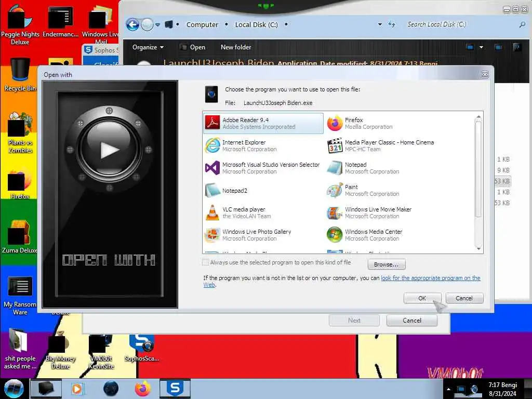Toggle the preview pane icon
This screenshot has width=532, height=399.
click(x=498, y=47)
